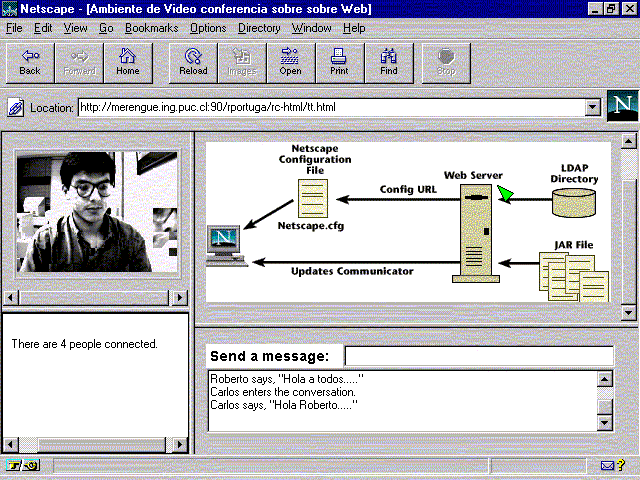The height and width of the screenshot is (480, 640).
Task: Click the Stop loading button
Action: point(446,63)
